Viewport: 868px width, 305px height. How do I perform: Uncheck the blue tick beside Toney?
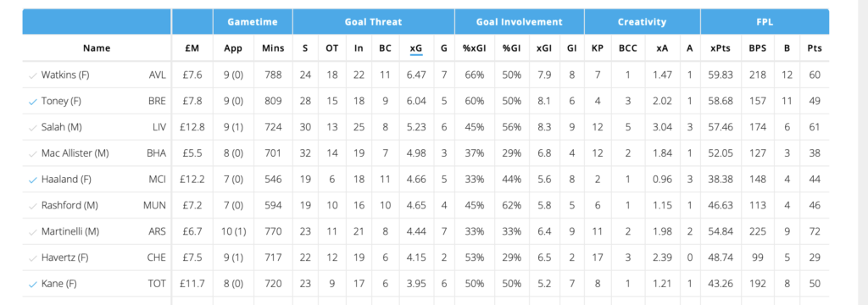[32, 102]
